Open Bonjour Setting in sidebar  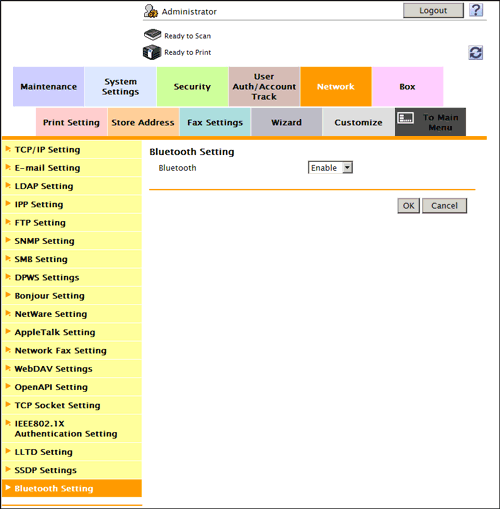point(72,296)
